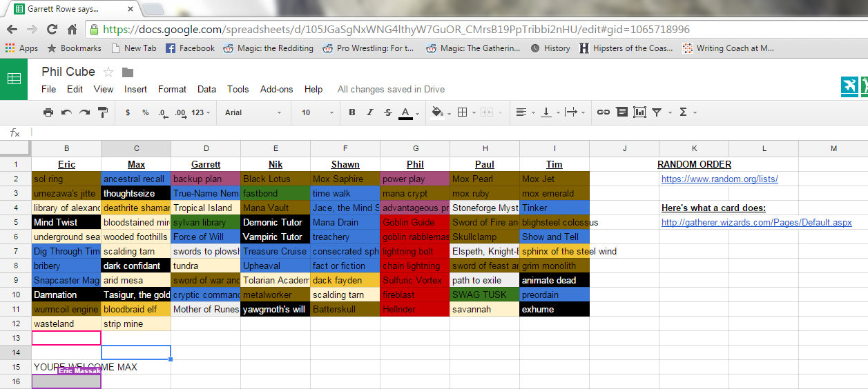Reload the browser page

coord(52,30)
